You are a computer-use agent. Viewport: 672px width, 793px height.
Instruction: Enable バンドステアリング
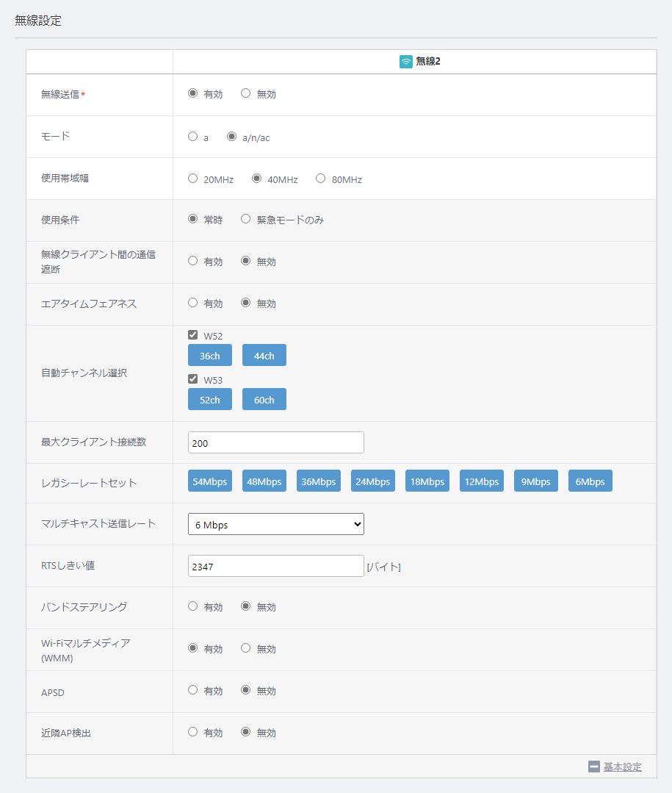192,606
